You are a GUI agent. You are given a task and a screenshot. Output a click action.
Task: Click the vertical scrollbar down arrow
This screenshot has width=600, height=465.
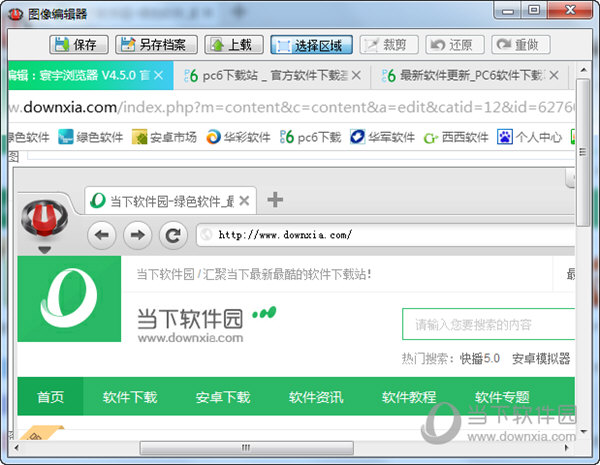584,432
